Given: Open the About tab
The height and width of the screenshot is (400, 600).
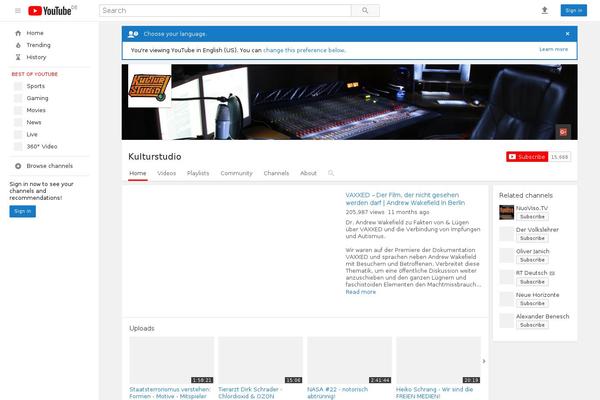Looking at the screenshot, I should (x=308, y=173).
